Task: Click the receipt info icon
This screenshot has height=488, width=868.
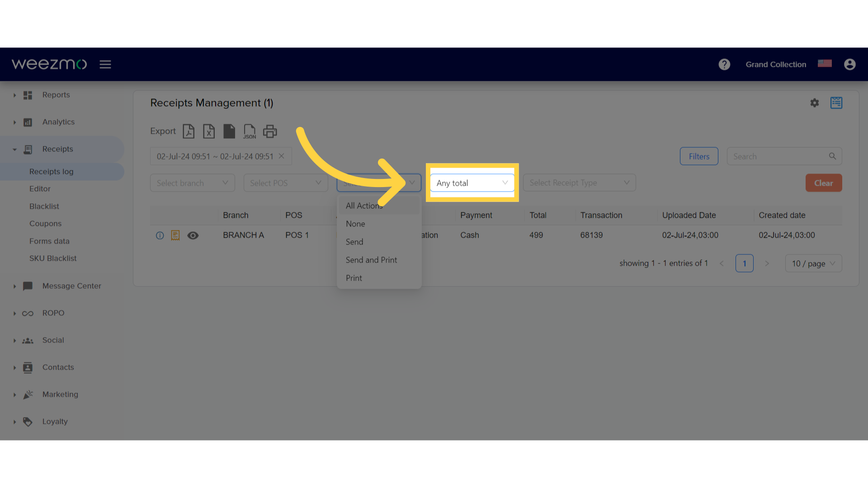Action: pyautogui.click(x=159, y=235)
